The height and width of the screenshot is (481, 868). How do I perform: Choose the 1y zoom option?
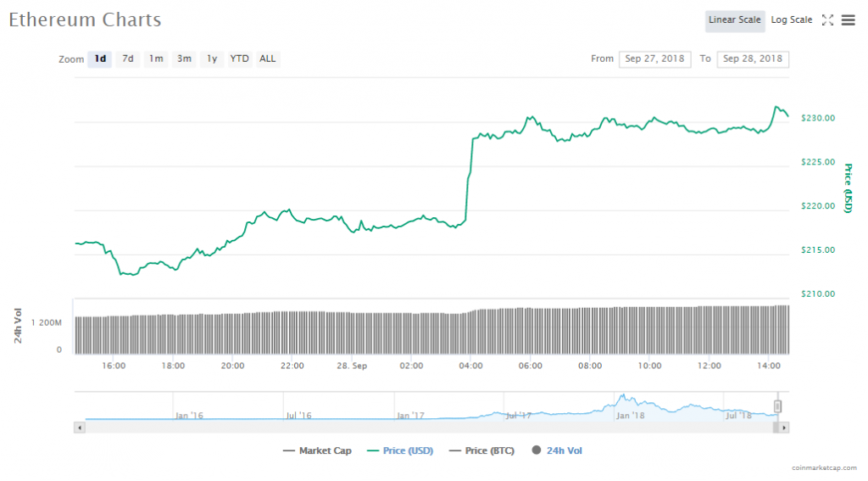click(212, 59)
